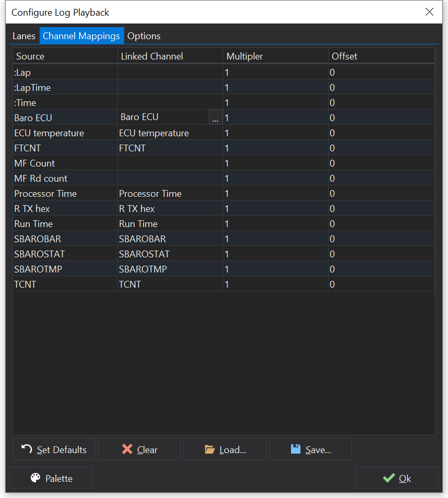Click the green checkmark Ok icon
Screen dimensions: 448x498
coord(388,478)
